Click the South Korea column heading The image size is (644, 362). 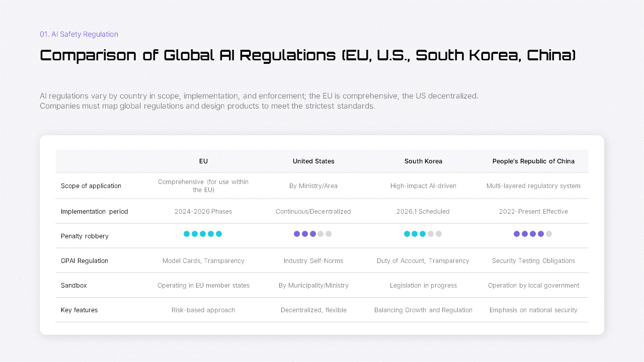pyautogui.click(x=423, y=161)
